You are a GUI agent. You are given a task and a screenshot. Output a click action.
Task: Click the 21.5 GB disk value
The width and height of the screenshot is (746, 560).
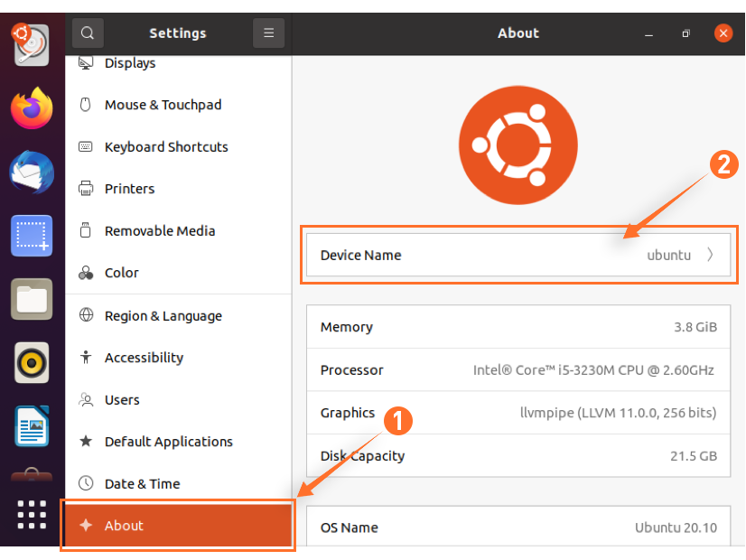point(694,455)
